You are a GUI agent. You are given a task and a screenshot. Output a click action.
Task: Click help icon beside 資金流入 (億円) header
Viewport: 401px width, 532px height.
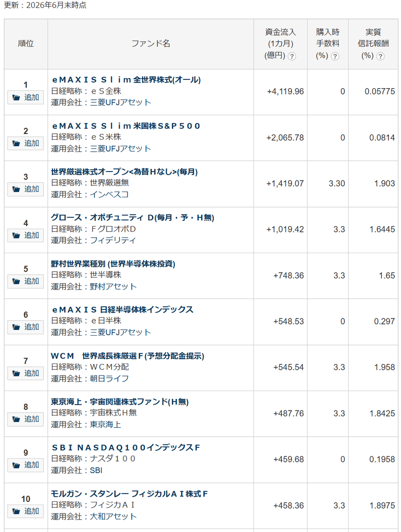pos(292,56)
